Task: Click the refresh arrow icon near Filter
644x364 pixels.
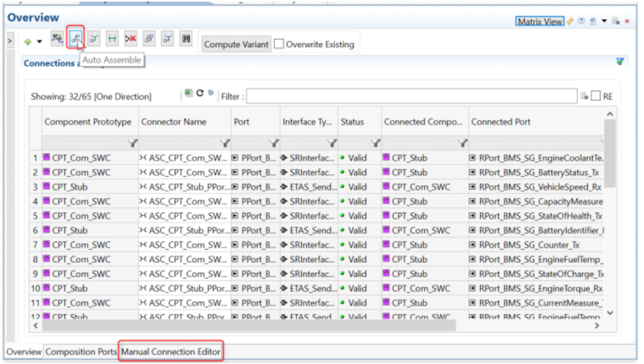Action: point(200,93)
